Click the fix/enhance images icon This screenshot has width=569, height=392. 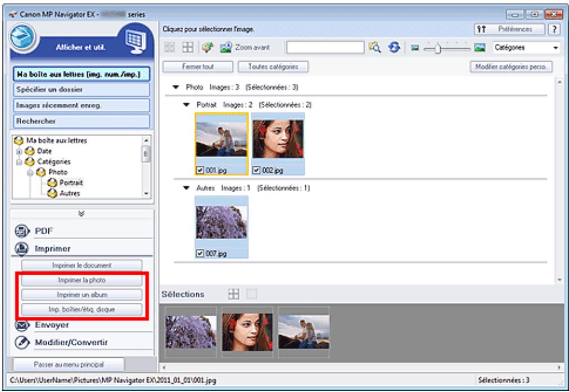tap(207, 47)
